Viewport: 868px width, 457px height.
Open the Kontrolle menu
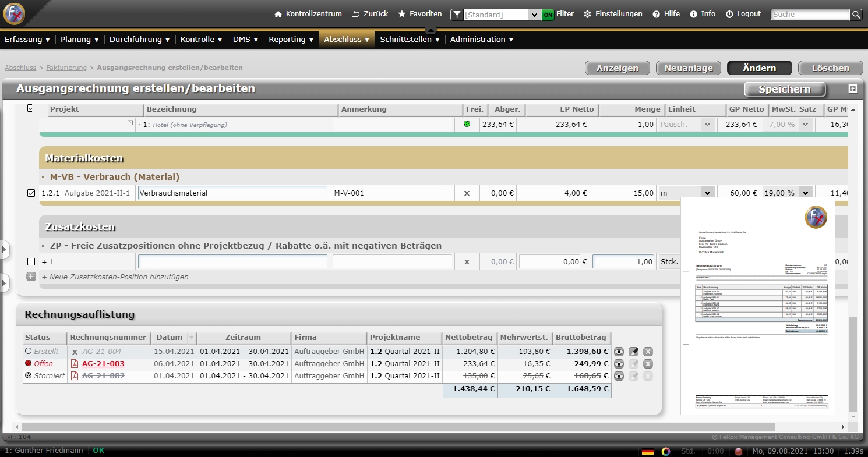tap(202, 40)
